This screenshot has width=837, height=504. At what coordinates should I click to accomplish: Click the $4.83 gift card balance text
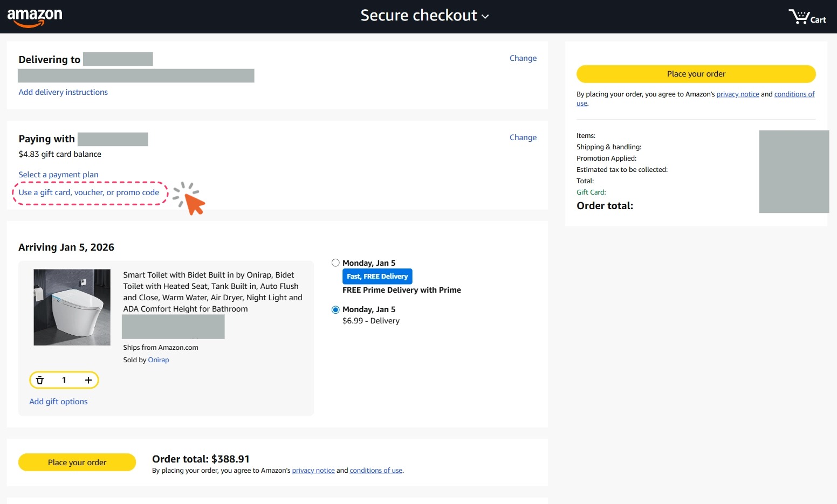tap(60, 154)
